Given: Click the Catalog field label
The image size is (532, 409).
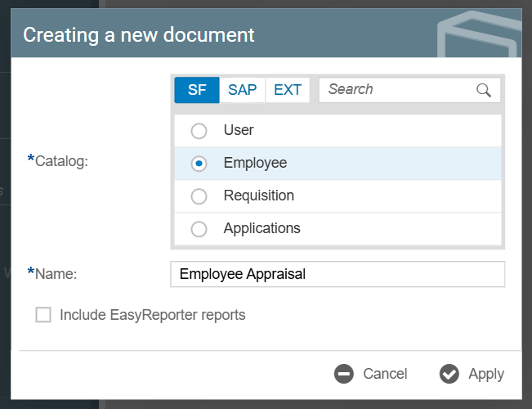Looking at the screenshot, I should click(61, 160).
